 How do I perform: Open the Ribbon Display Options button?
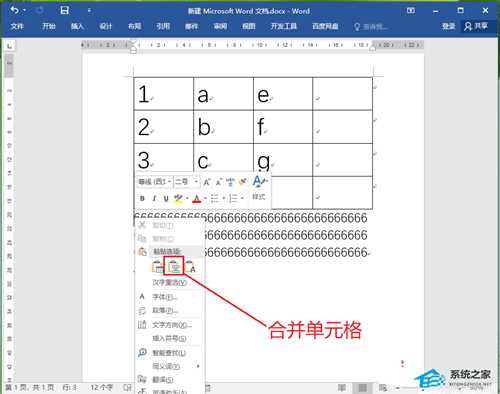(411, 11)
